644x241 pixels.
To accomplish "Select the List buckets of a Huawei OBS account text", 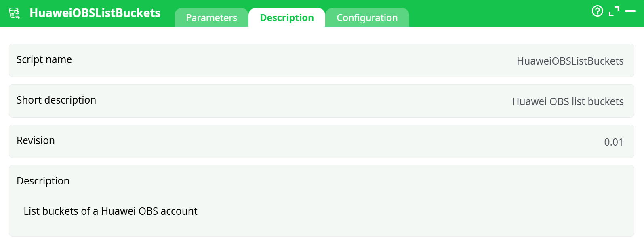I will (x=110, y=211).
